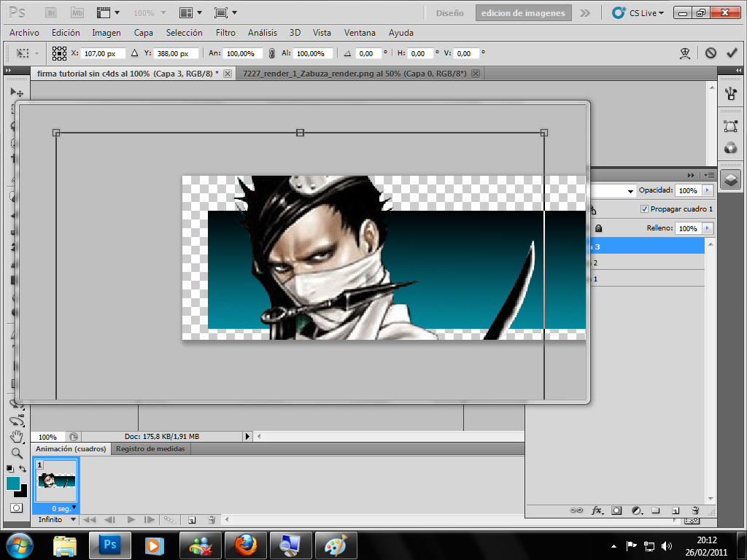Select the Zoom magnifier tool
This screenshot has height=560, width=747.
click(17, 454)
